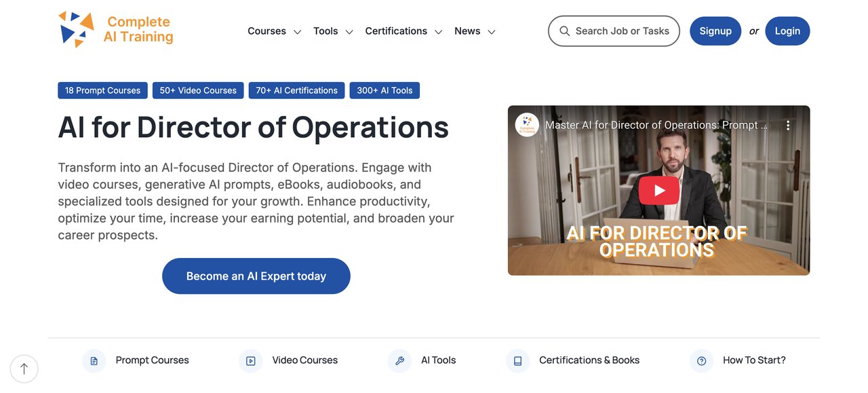Play the YouTube video
The image size is (868, 393).
click(658, 191)
